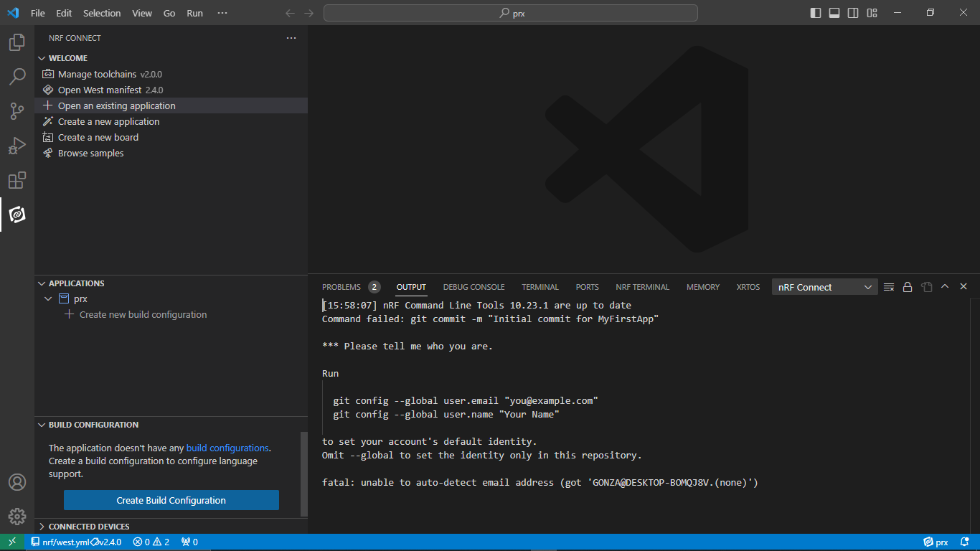Switch to the MEMORY tab
Viewport: 980px width, 551px height.
pos(703,287)
